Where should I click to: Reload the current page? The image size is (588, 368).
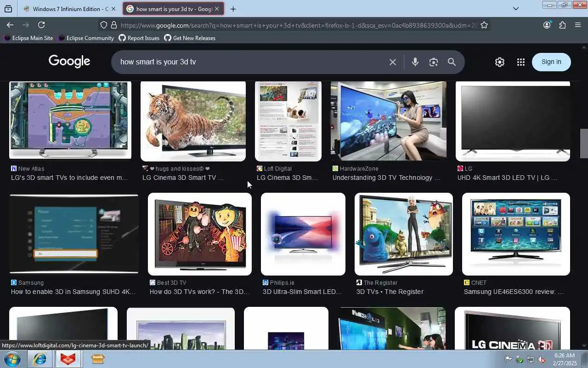click(x=41, y=25)
